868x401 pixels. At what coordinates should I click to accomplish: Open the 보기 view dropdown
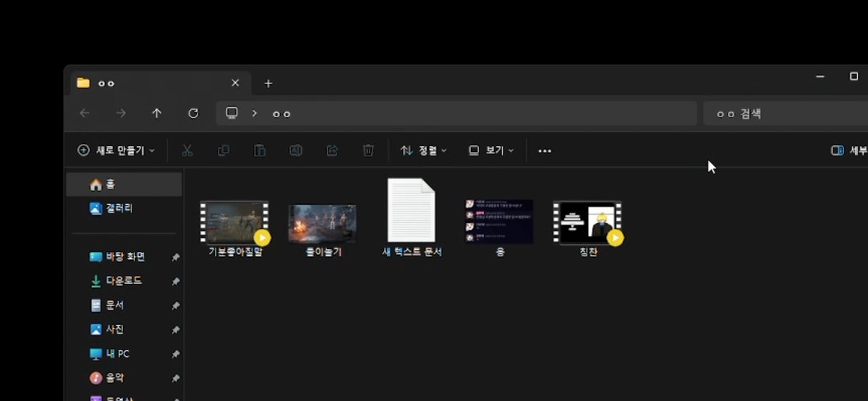coord(490,151)
